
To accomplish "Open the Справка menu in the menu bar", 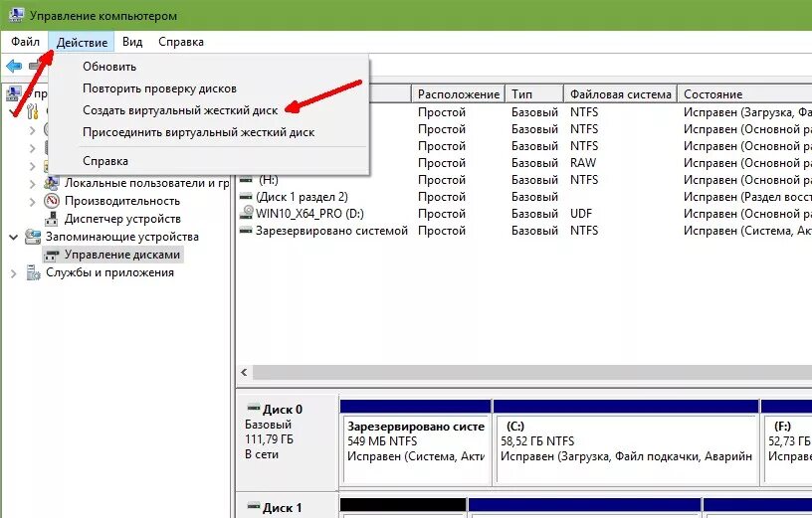I will click(x=181, y=42).
